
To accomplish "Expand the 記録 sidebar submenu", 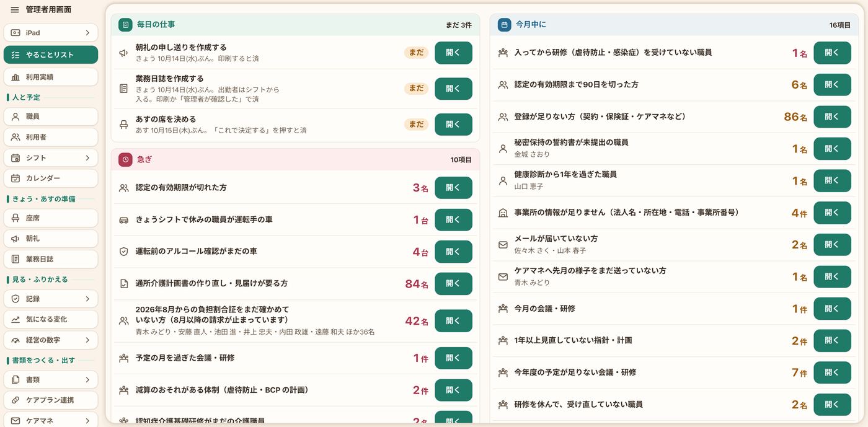I will 51,299.
